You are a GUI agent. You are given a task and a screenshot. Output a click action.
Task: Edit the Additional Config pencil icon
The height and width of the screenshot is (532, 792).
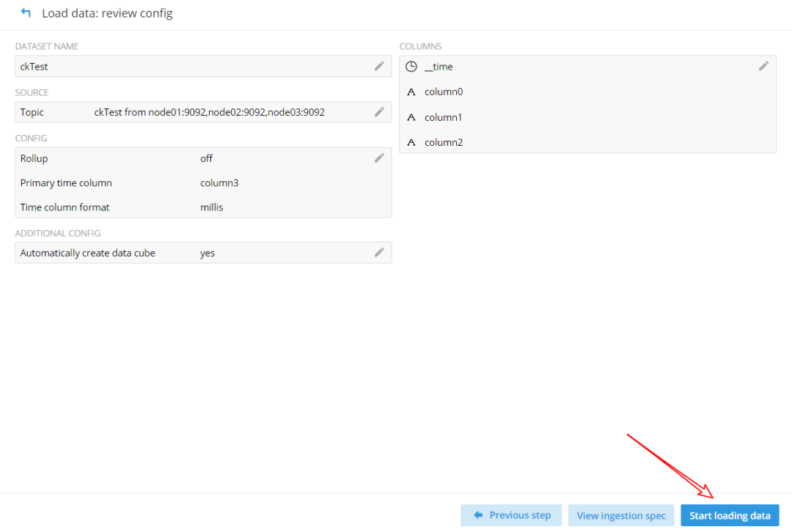click(x=379, y=253)
